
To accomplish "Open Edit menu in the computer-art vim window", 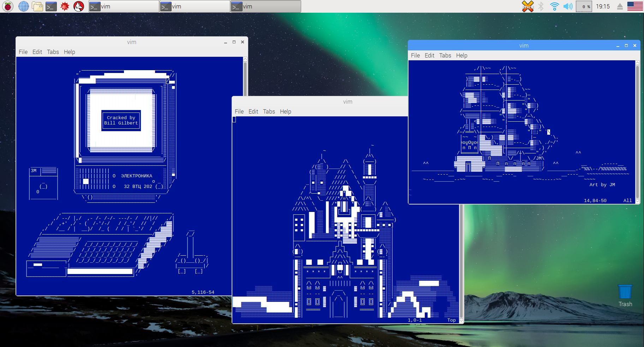I will click(37, 52).
